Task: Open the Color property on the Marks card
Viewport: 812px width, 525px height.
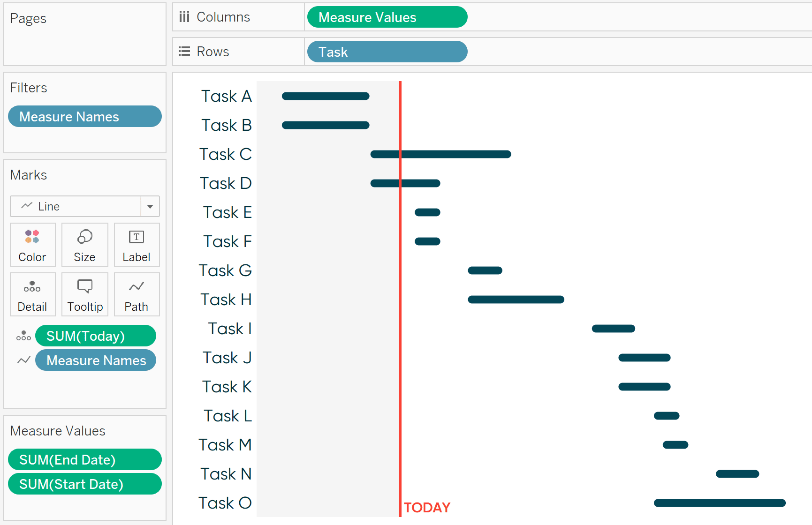Action: coord(32,244)
